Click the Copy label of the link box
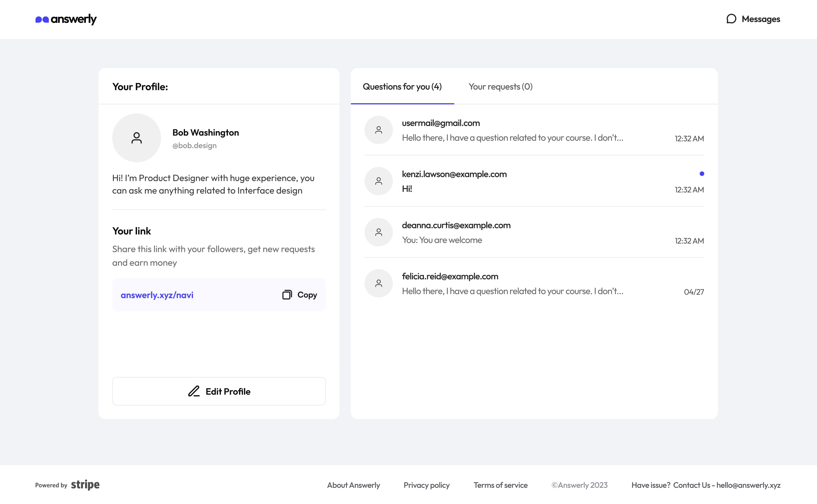Image resolution: width=817 pixels, height=504 pixels. click(307, 295)
